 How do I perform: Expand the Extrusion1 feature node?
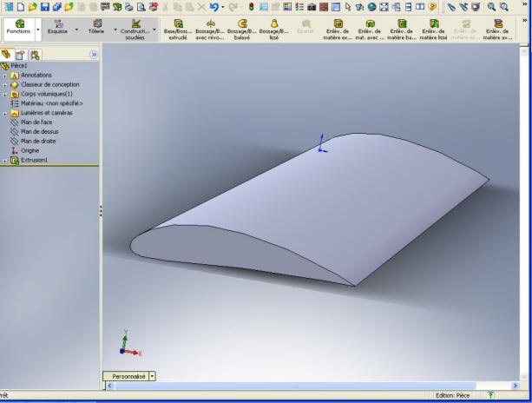coord(5,161)
